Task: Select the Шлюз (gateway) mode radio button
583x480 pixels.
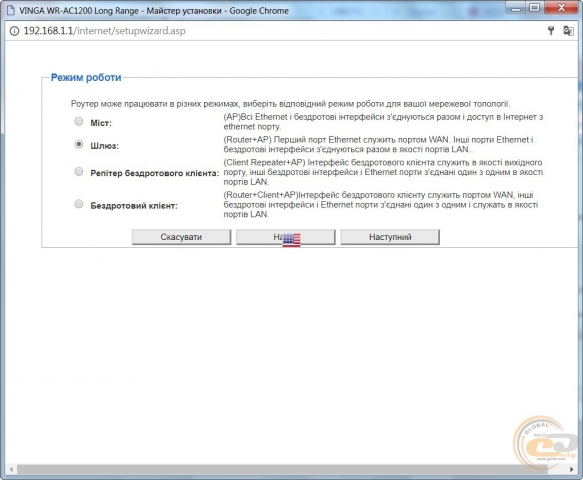Action: click(79, 144)
